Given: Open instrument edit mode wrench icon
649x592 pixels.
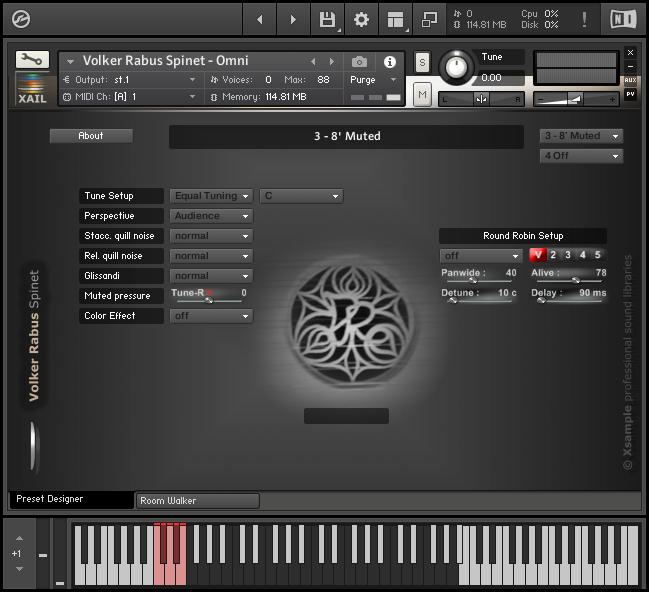Looking at the screenshot, I should pyautogui.click(x=32, y=60).
